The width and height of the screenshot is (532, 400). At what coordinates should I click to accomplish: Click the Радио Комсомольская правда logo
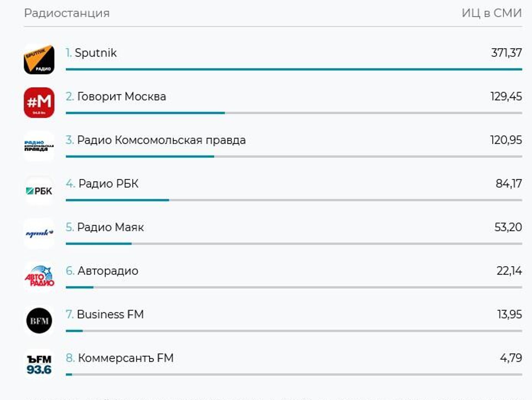(x=39, y=146)
